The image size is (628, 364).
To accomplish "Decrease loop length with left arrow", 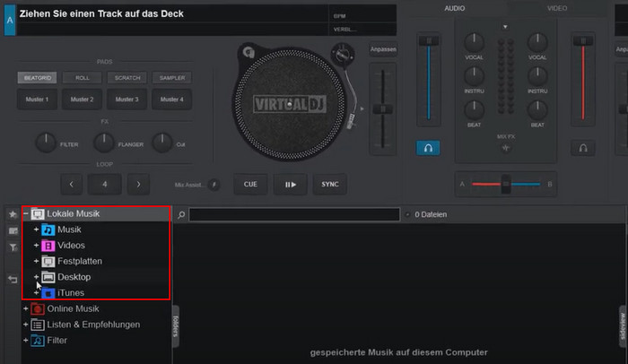I will [x=71, y=184].
